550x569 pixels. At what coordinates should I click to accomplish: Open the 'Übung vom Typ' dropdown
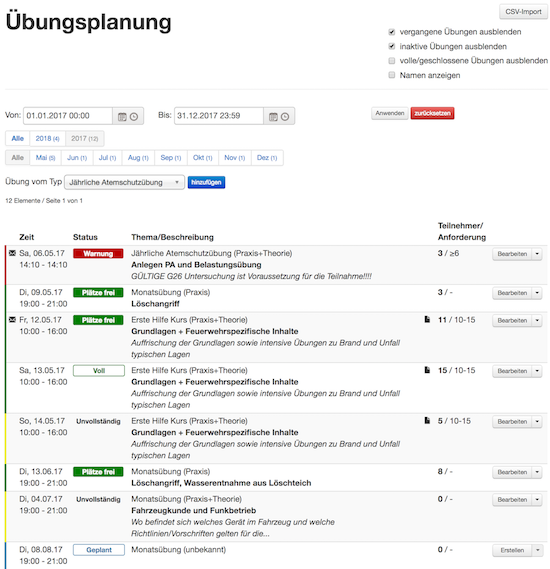click(x=124, y=182)
